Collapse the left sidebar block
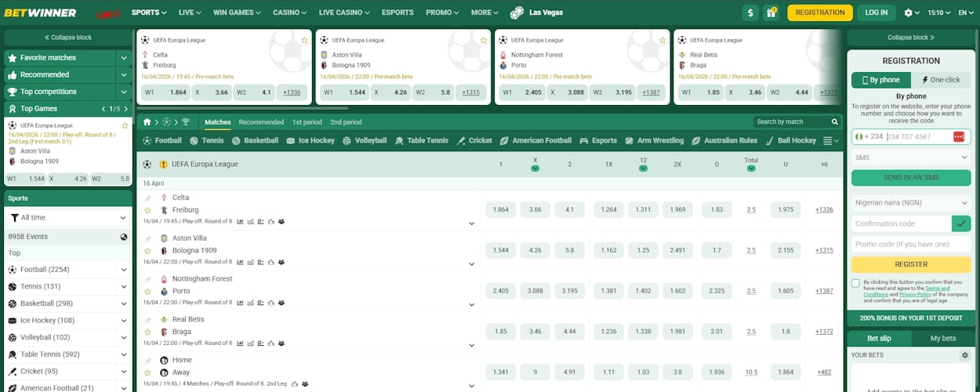The width and height of the screenshot is (980, 392). (67, 37)
